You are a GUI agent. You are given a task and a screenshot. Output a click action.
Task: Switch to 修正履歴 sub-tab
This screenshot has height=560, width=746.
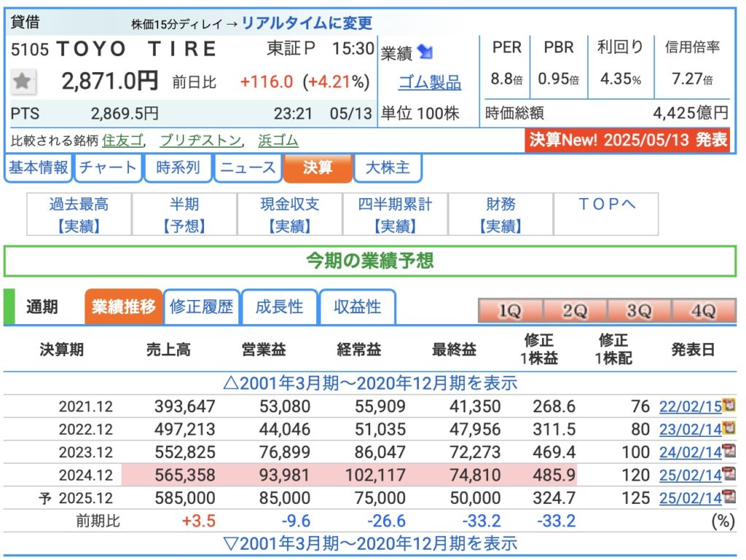click(201, 307)
